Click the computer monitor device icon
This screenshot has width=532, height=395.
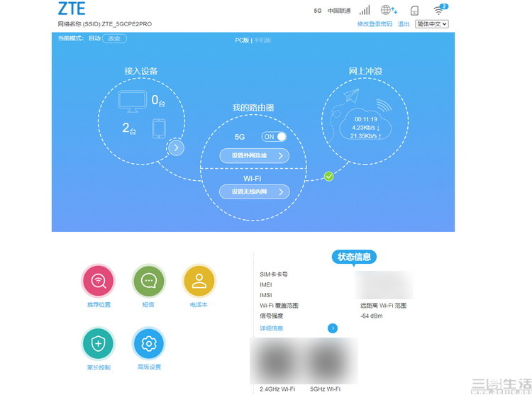coord(132,101)
